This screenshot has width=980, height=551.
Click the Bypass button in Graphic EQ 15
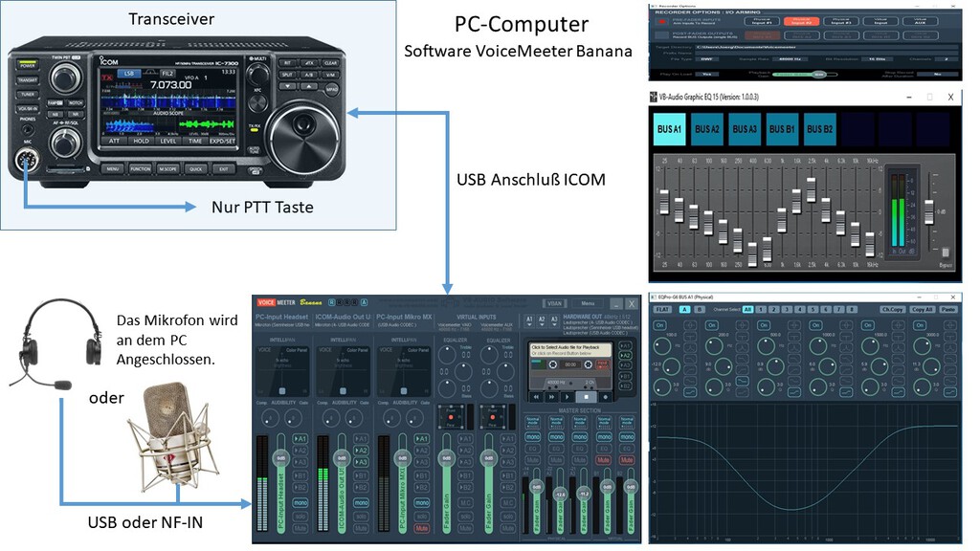click(x=945, y=253)
